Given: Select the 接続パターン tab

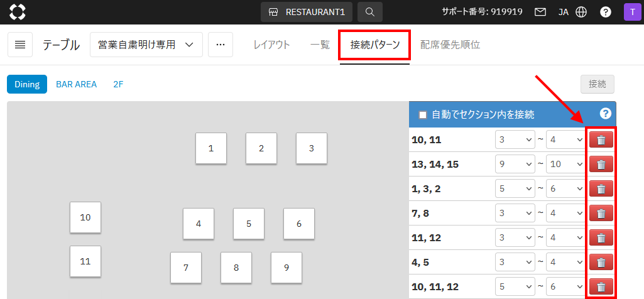Looking at the screenshot, I should [x=374, y=45].
